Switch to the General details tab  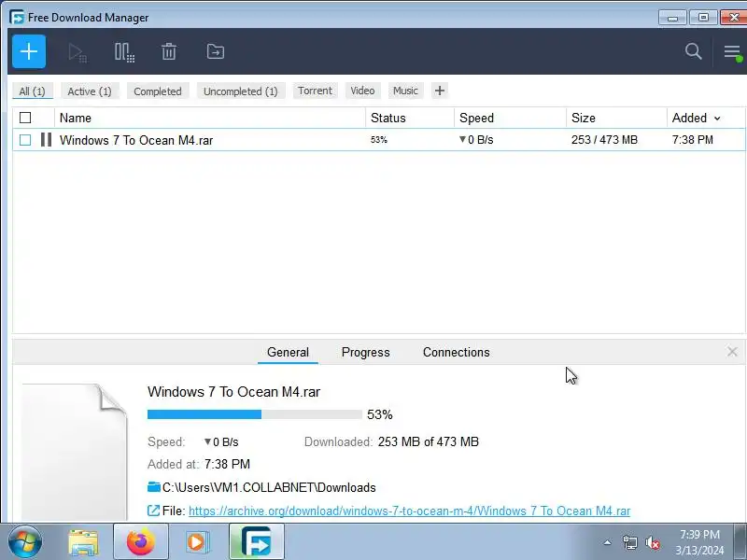[x=288, y=353]
